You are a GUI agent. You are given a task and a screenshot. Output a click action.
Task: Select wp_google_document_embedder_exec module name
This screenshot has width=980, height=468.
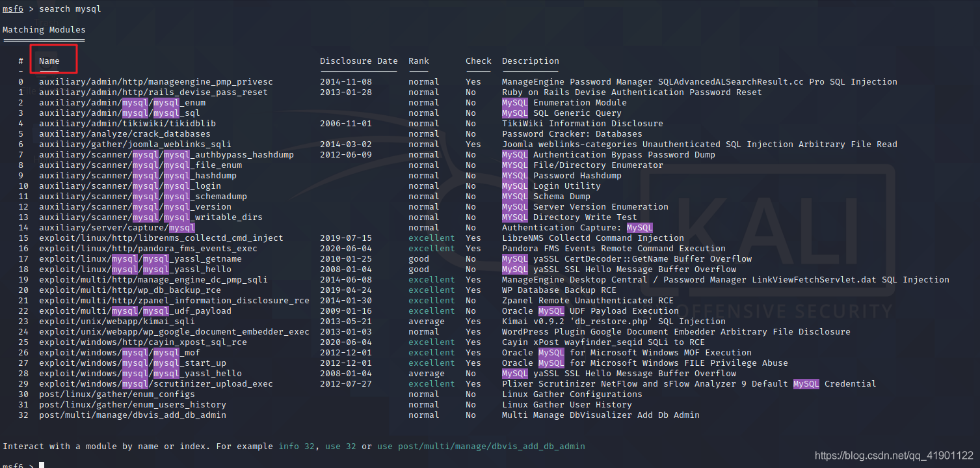174,332
